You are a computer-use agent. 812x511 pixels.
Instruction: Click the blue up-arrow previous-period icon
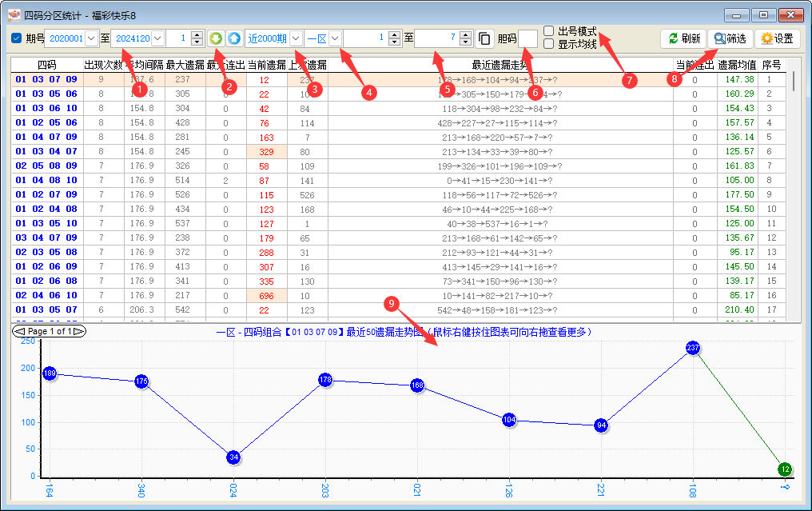tap(233, 38)
